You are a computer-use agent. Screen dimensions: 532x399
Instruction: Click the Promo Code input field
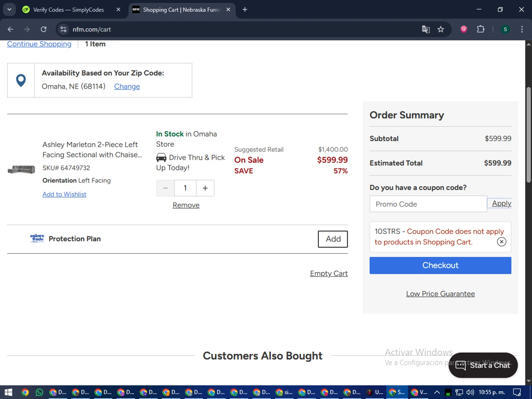[428, 204]
